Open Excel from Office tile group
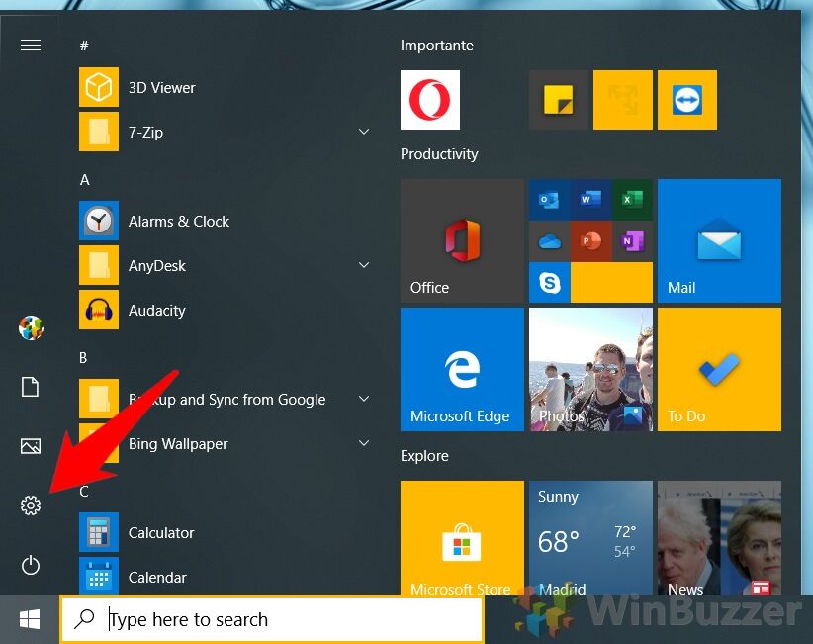The image size is (813, 644). click(x=632, y=200)
